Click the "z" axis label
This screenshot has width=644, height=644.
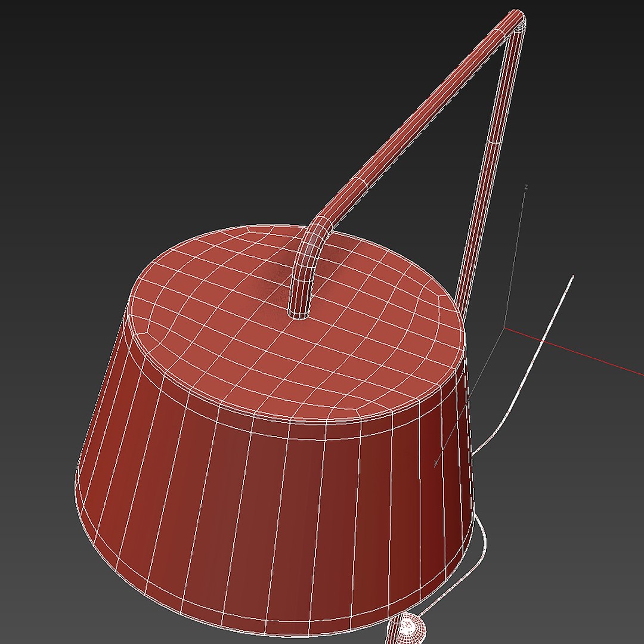[x=526, y=187]
